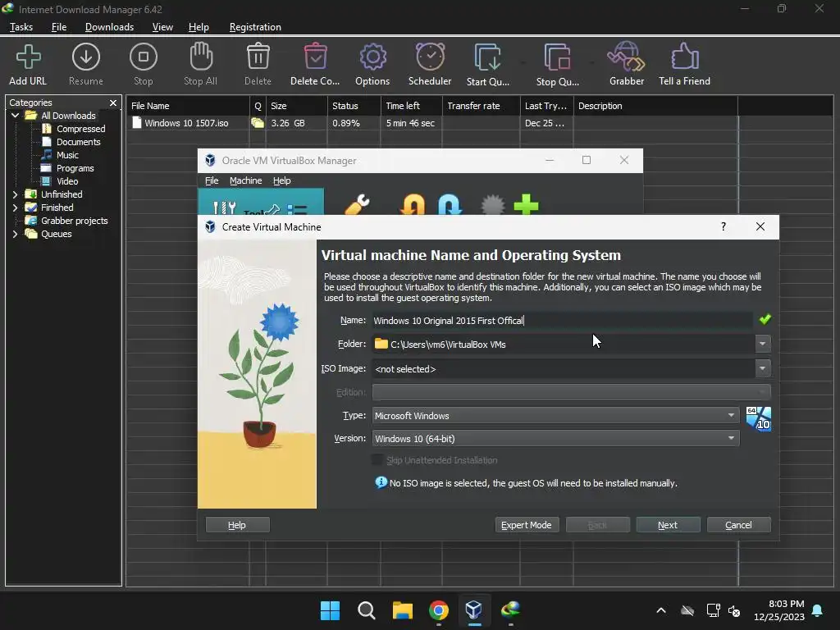
Task: Open the IDM View menu
Action: click(162, 27)
